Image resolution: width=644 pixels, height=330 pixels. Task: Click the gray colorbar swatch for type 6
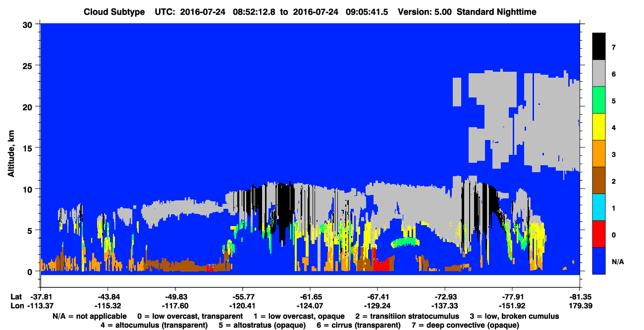pyautogui.click(x=599, y=74)
